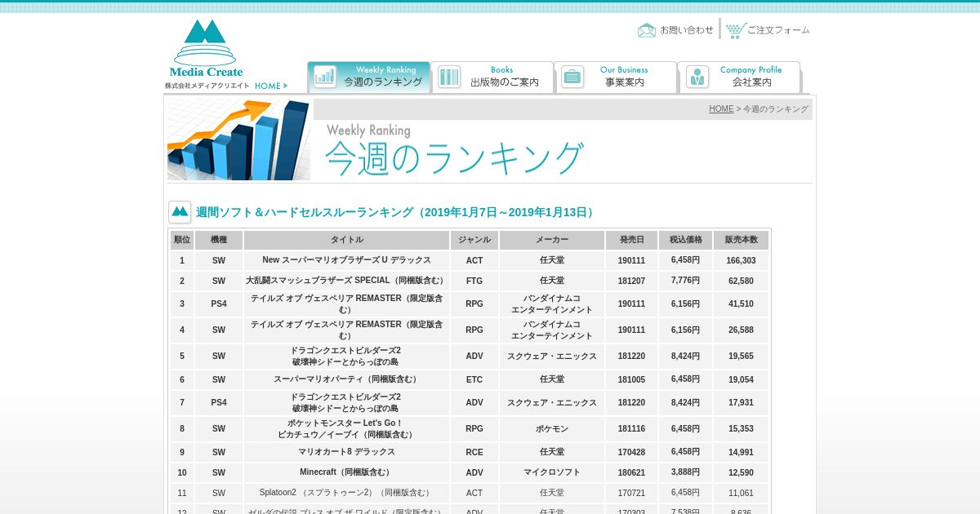
Task: Click the Media Create icon beside the ranking heading
Action: (x=180, y=212)
